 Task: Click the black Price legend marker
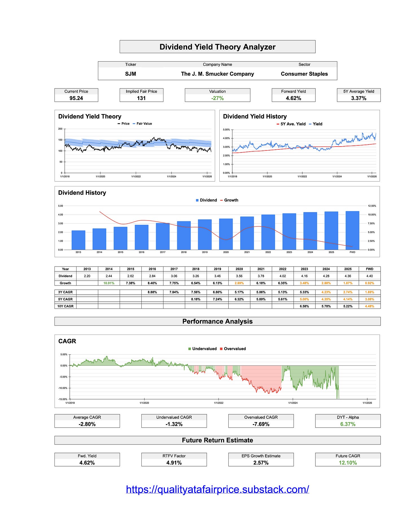[119, 124]
